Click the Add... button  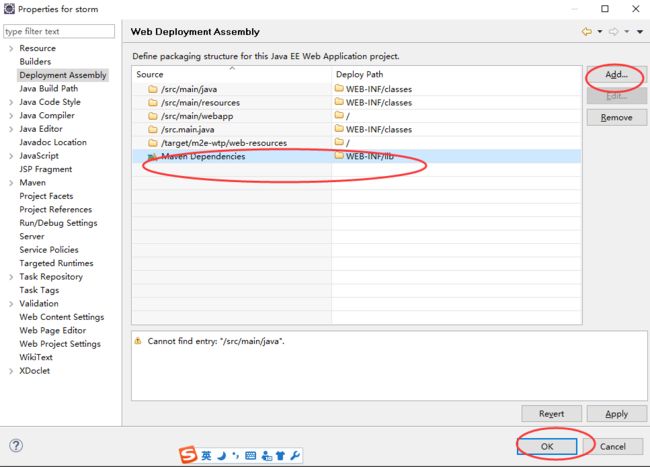pyautogui.click(x=616, y=75)
